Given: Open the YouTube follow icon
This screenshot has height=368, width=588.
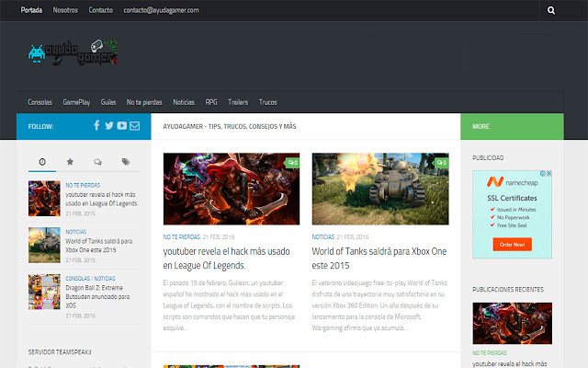Looking at the screenshot, I should point(122,126).
